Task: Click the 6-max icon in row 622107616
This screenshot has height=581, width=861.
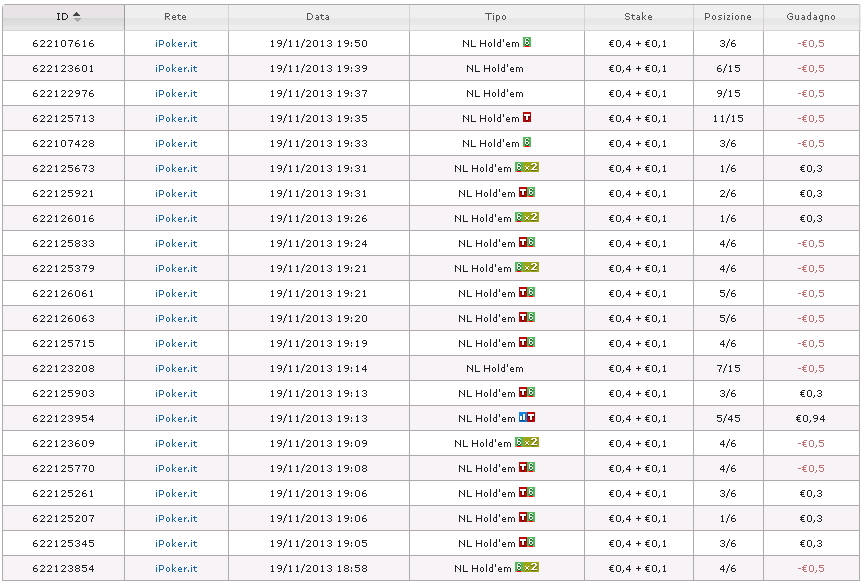Action: [x=527, y=42]
